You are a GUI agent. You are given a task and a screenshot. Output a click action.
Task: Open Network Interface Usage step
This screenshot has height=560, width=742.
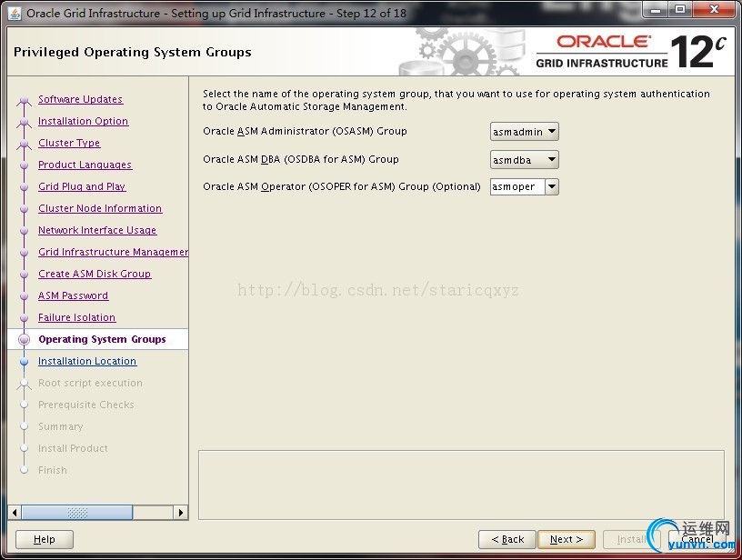coord(97,230)
